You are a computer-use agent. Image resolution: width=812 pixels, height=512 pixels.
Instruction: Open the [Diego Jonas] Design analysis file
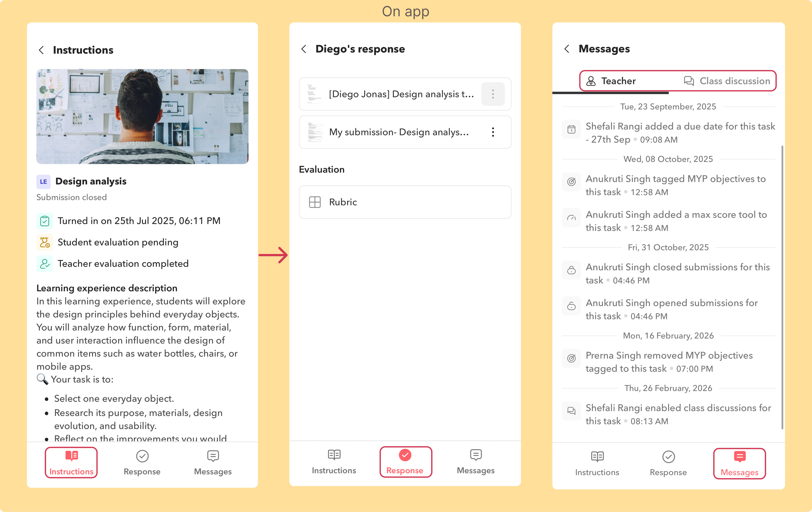(405, 94)
